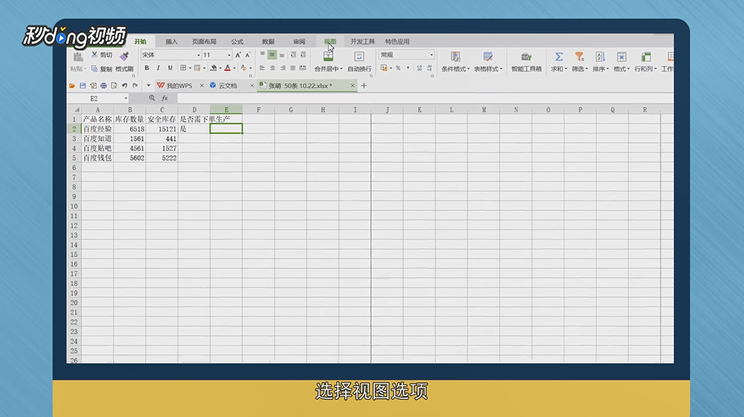
Task: Toggle middle vertical alignment (highlighted)
Action: click(272, 55)
